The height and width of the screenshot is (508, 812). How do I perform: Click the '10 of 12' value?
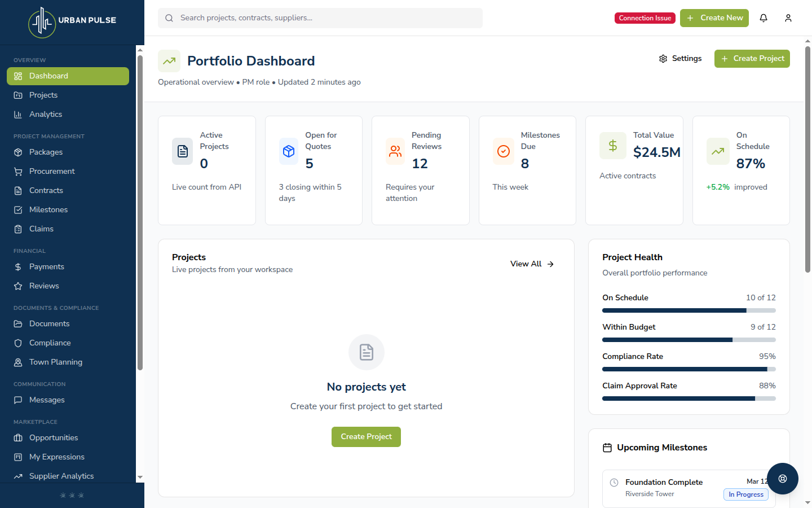click(761, 298)
